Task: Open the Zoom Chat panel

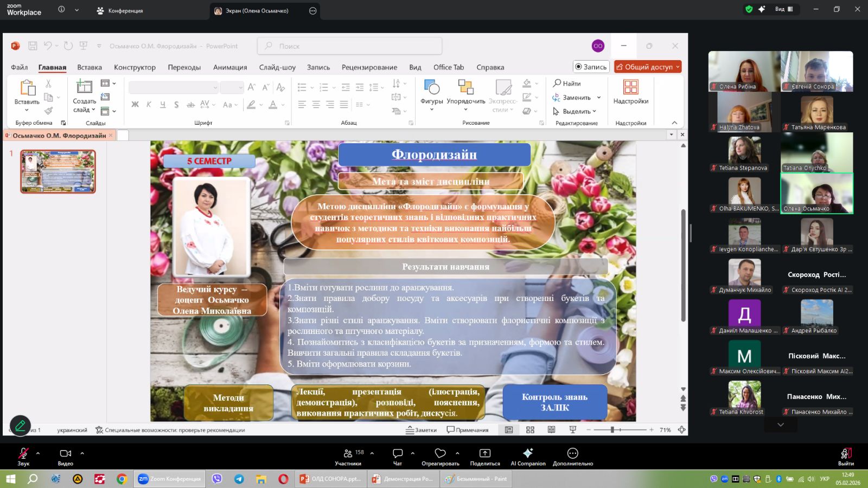Action: coord(397,454)
